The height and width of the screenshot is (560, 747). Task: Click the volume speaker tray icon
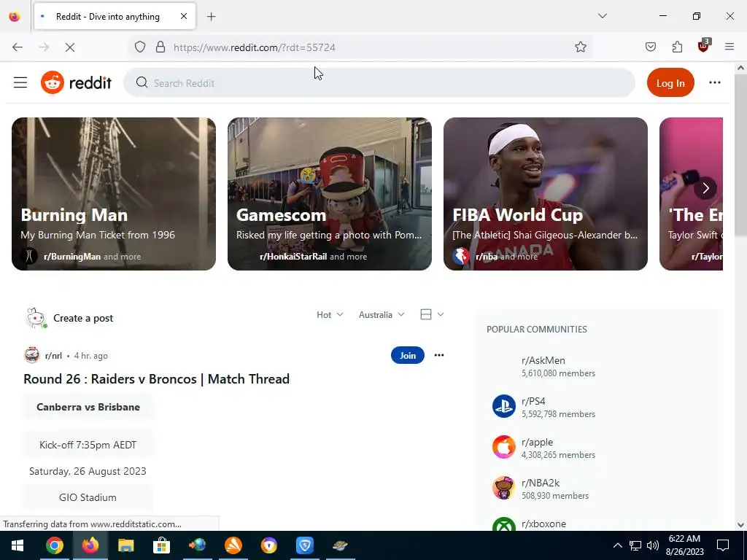653,545
